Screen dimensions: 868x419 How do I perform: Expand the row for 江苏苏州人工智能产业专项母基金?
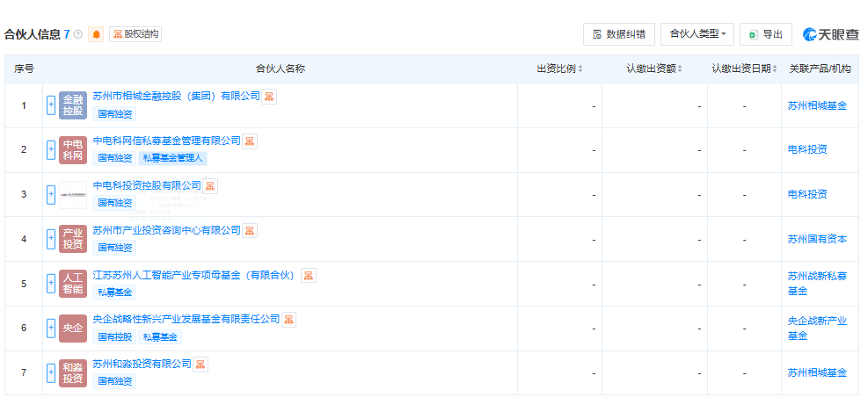tap(51, 284)
